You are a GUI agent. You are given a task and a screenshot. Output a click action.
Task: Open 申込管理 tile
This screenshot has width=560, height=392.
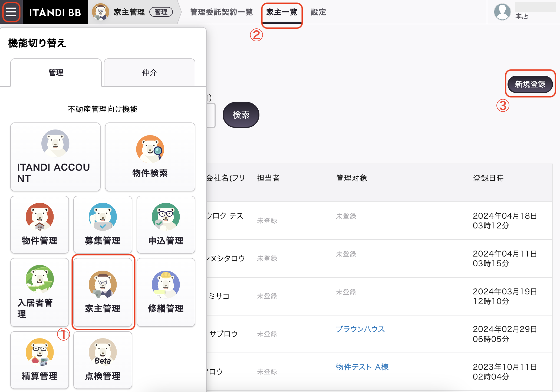click(166, 224)
